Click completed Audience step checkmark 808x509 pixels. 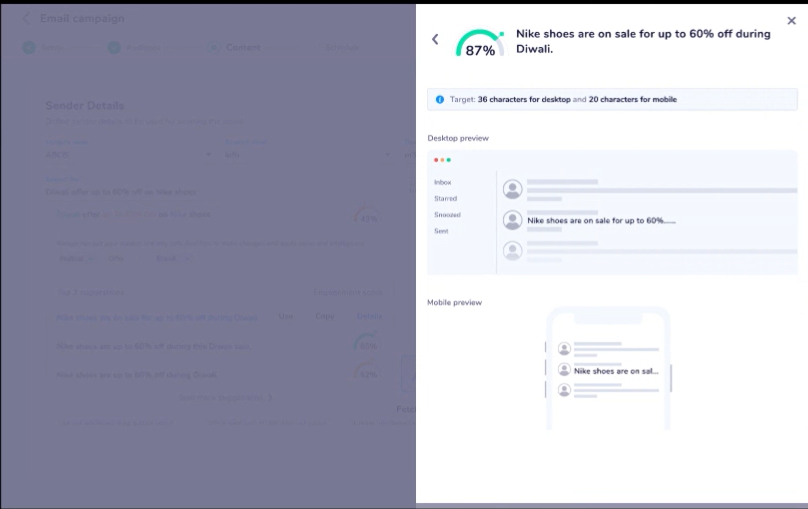tap(114, 47)
